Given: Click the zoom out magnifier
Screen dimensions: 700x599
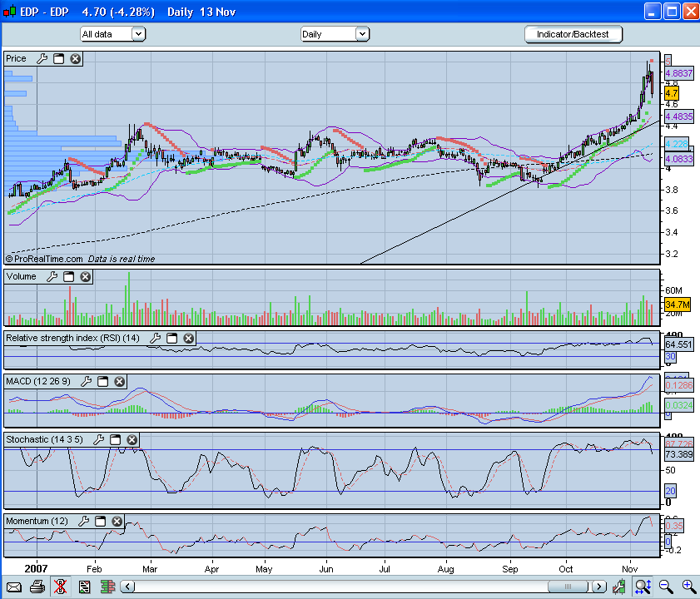Looking at the screenshot, I should (666, 587).
